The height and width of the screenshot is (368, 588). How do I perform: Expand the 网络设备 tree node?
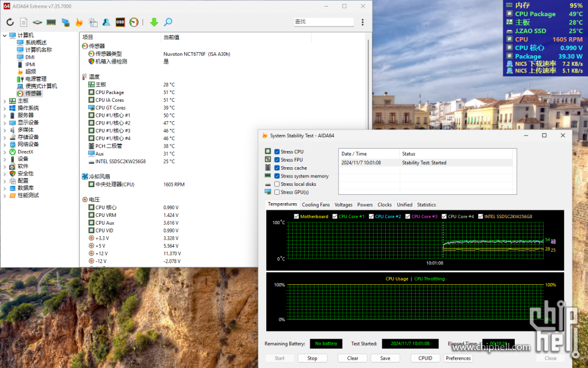point(5,144)
